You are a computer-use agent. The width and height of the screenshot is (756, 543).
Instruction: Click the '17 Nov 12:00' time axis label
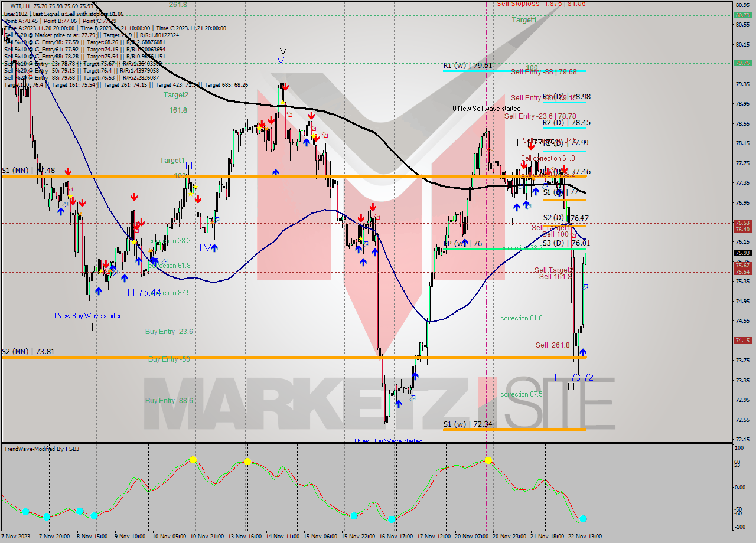[433, 537]
